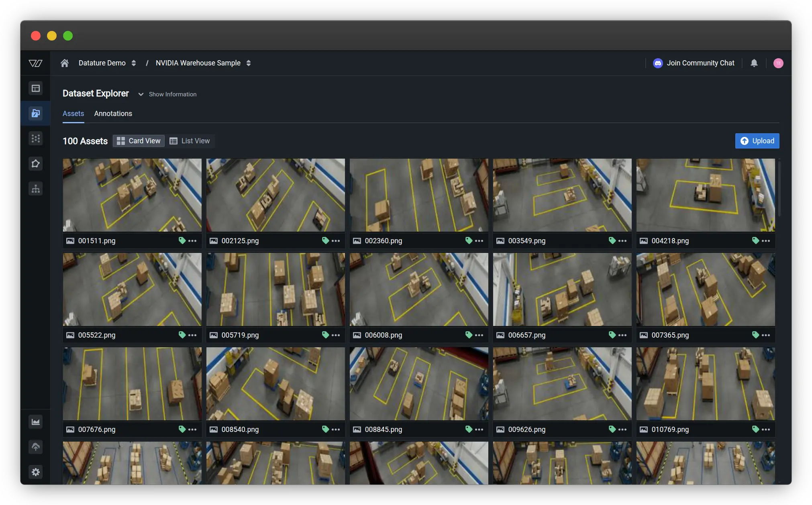Screen dimensions: 812x505
Task: Open the 006008.png thumbnail
Action: coord(419,289)
